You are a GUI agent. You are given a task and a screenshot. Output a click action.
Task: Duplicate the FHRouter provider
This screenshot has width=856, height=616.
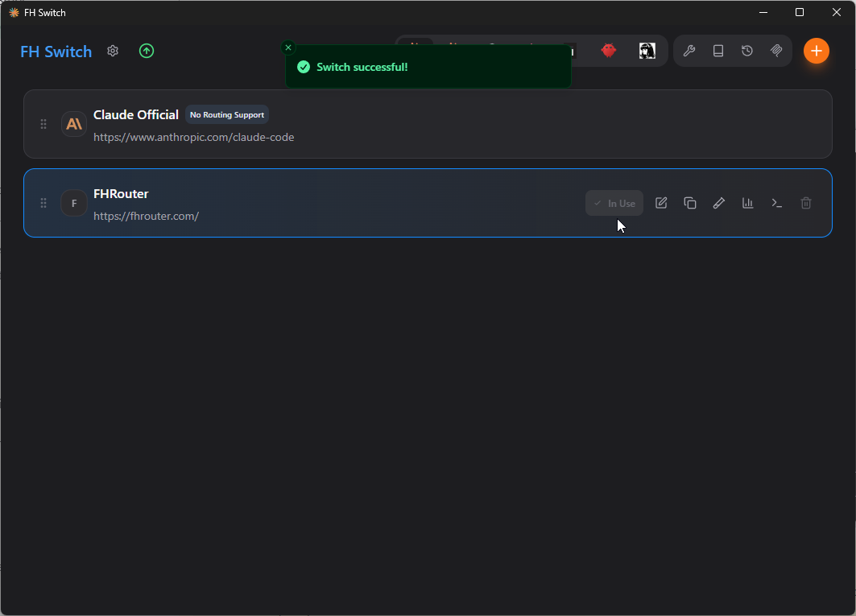(x=689, y=203)
